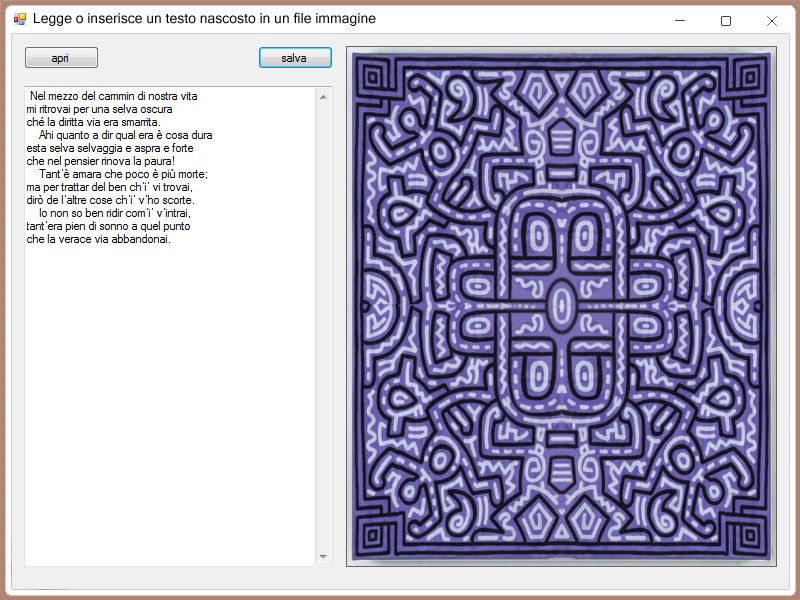800x600 pixels.
Task: Click the line 'Io non so ben ridir com'i' v'intrai,'
Action: (x=115, y=213)
